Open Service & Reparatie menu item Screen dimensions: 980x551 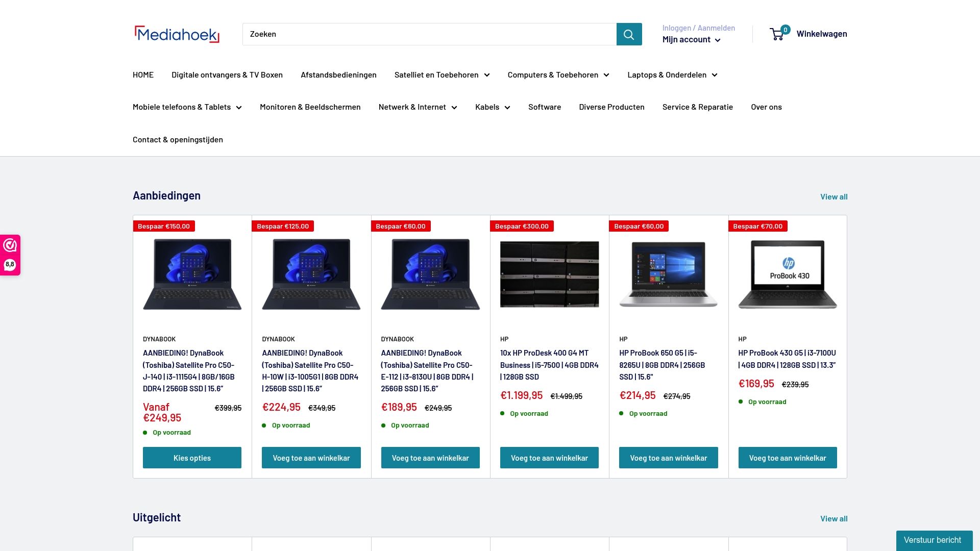pos(698,107)
